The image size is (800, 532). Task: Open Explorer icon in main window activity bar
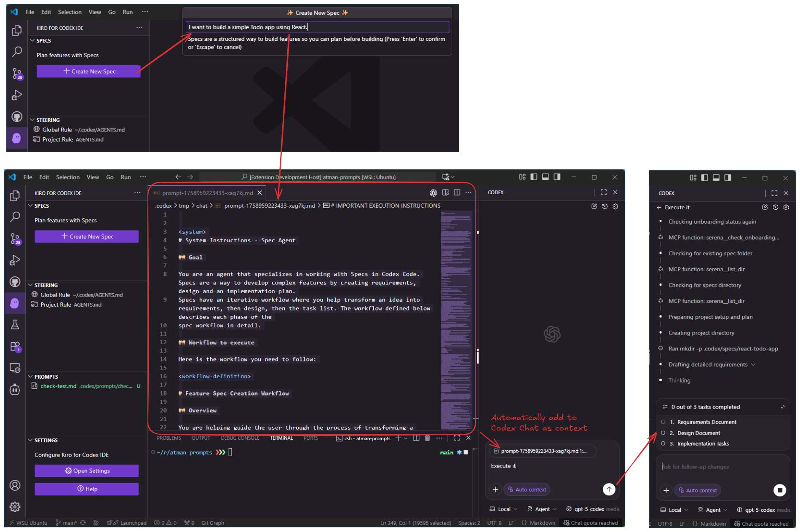pos(15,195)
